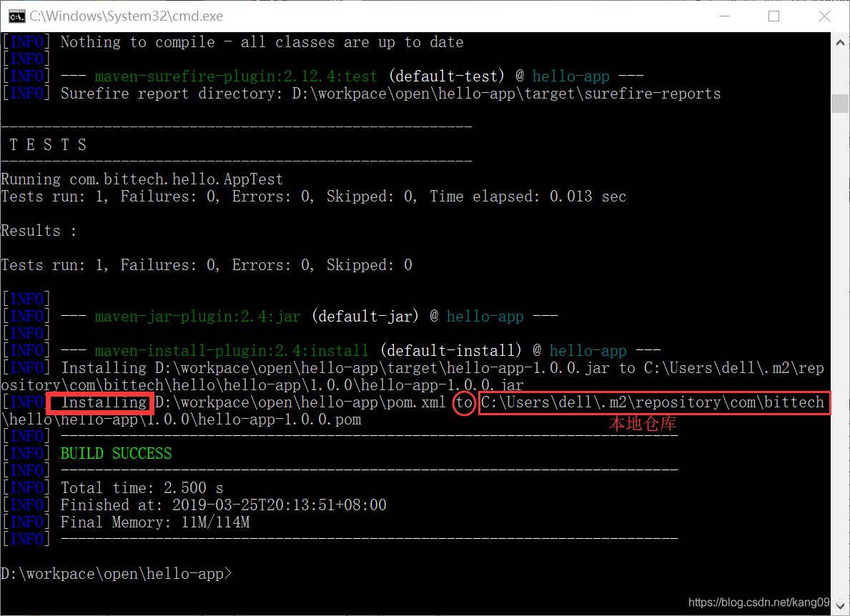Image resolution: width=850 pixels, height=616 pixels.
Task: Click 'D:\workpace\open\hello-app\pom.xml' path
Action: [300, 402]
